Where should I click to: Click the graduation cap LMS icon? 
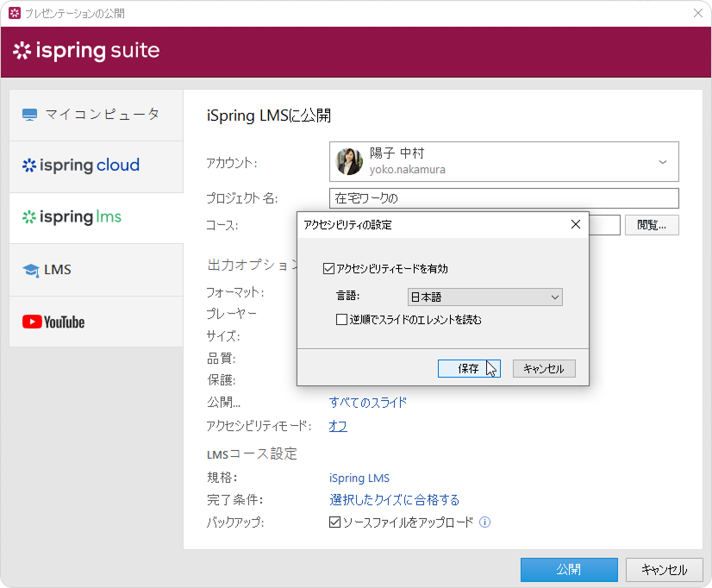point(31,271)
